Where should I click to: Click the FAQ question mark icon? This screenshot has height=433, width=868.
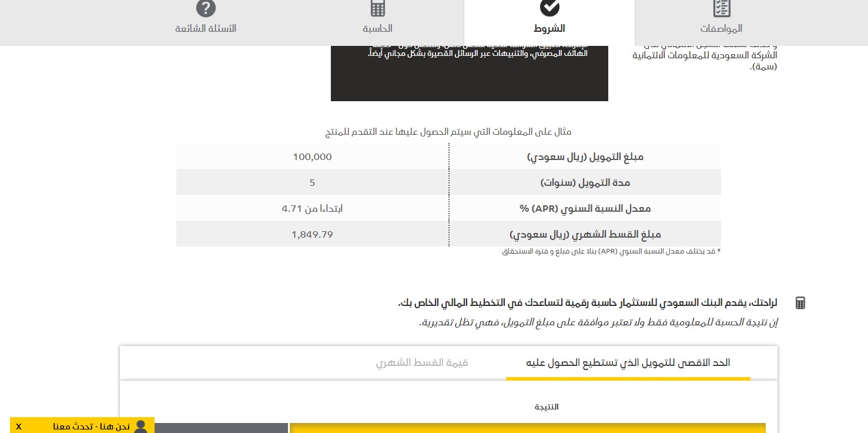[x=206, y=8]
